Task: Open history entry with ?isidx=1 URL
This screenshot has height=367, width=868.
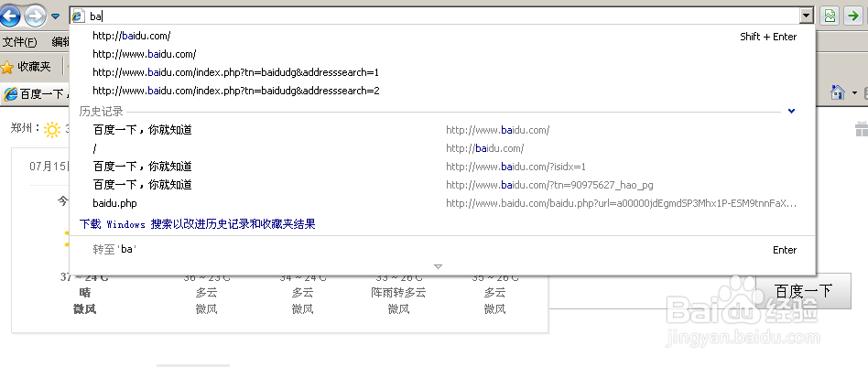Action: (x=441, y=167)
